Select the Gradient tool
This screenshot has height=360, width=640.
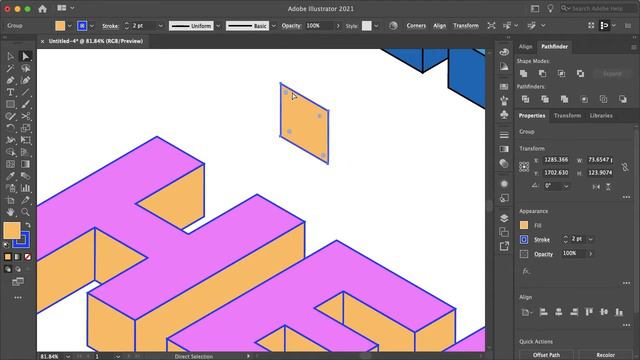tap(25, 164)
